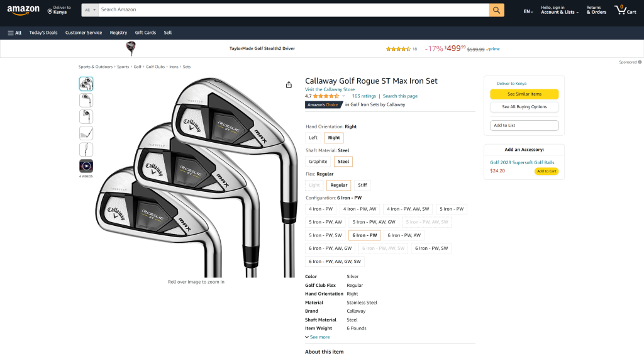This screenshot has height=358, width=644.
Task: Select Graphite shaft material
Action: click(x=318, y=162)
